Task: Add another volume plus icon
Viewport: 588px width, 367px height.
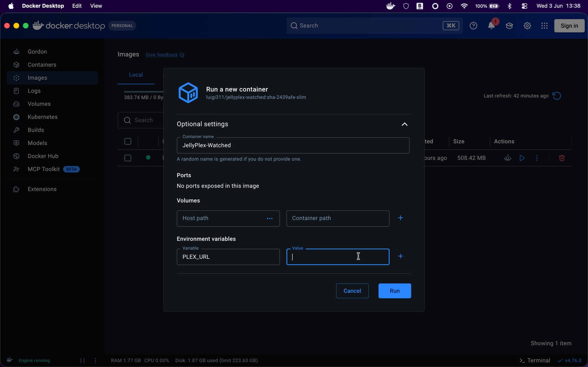Action: (401, 218)
